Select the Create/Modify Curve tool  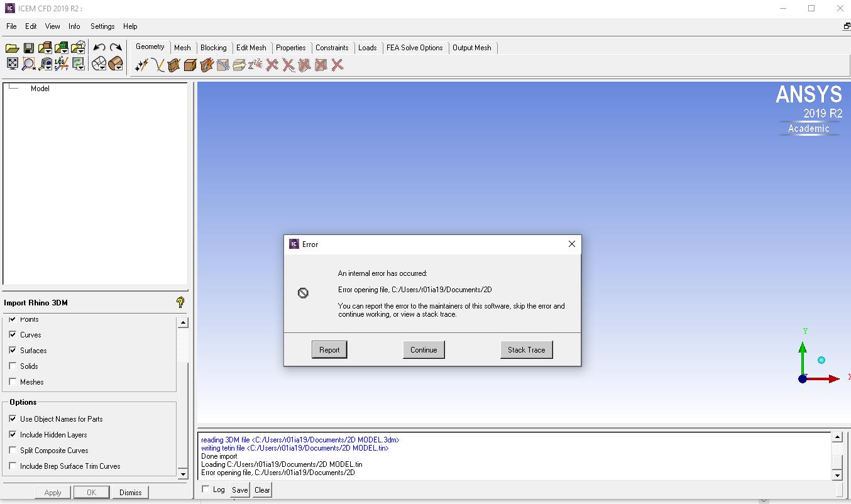point(158,65)
